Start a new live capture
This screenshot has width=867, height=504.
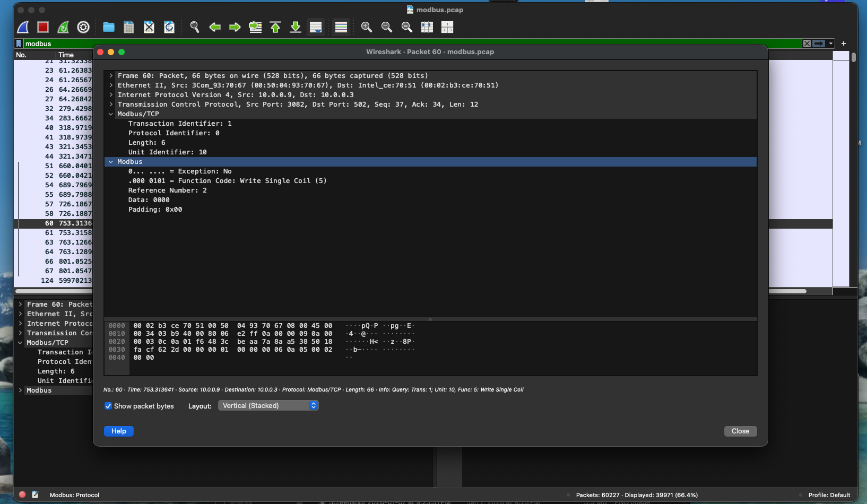pos(22,27)
